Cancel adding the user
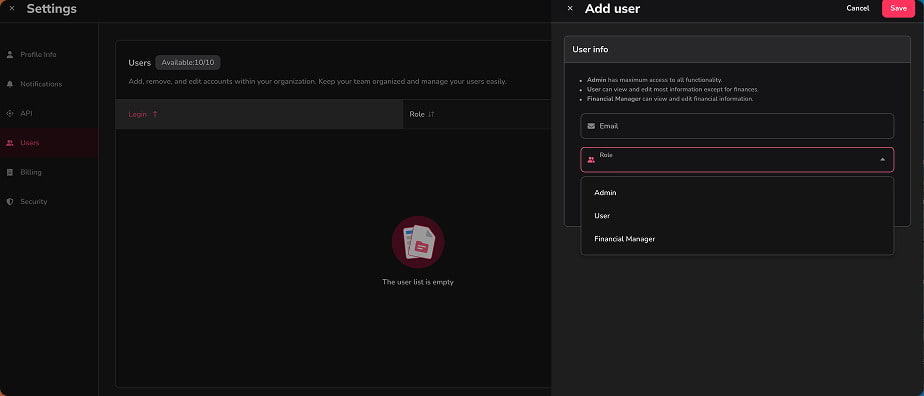The image size is (924, 396). point(857,8)
